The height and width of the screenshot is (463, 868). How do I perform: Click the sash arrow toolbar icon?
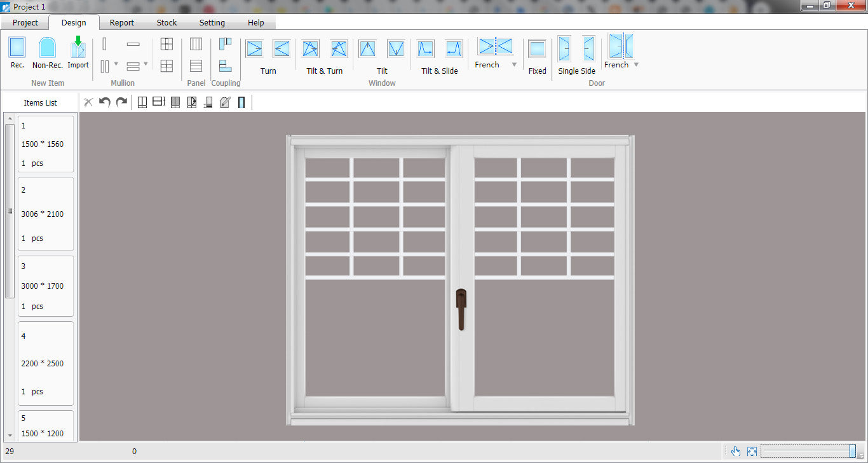(192, 102)
